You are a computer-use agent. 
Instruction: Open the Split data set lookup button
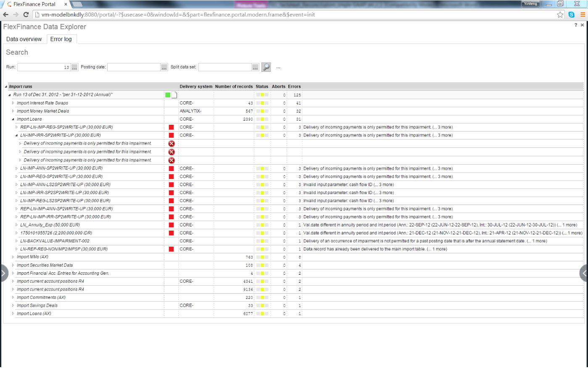coord(255,67)
